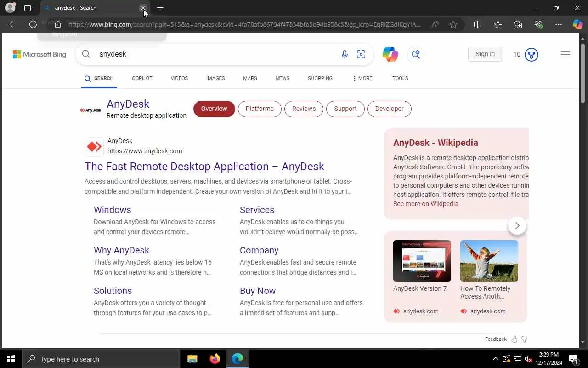This screenshot has height=368, width=588.
Task: Open the Windows Start menu
Action: [11, 359]
